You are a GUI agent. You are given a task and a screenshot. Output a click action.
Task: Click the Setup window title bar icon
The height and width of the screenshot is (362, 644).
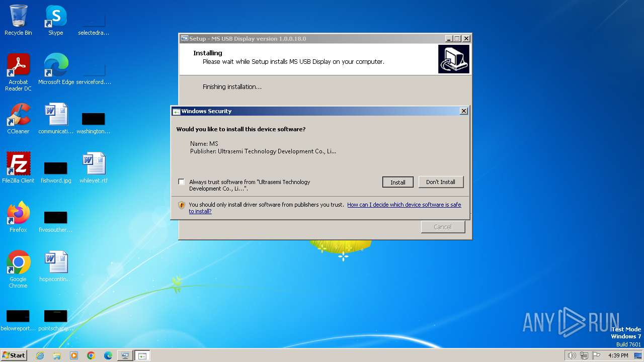click(x=185, y=39)
